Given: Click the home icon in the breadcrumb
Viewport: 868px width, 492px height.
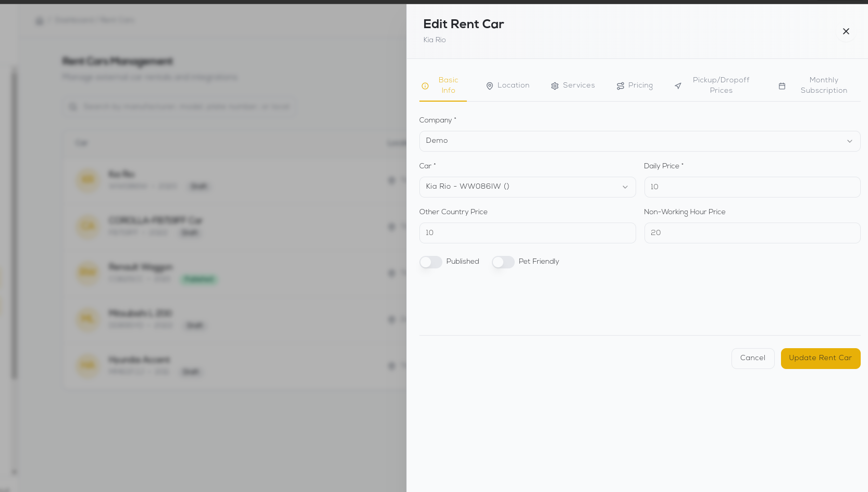Looking at the screenshot, I should (40, 20).
